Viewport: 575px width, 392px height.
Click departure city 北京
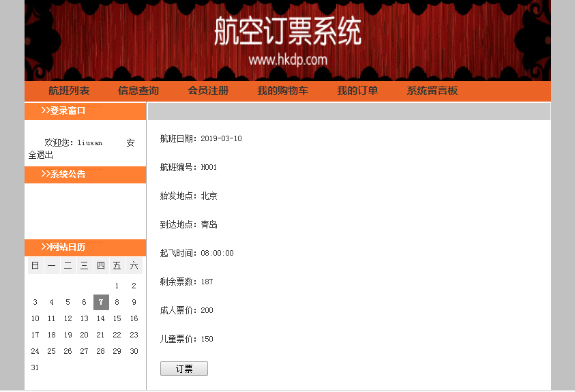click(209, 196)
